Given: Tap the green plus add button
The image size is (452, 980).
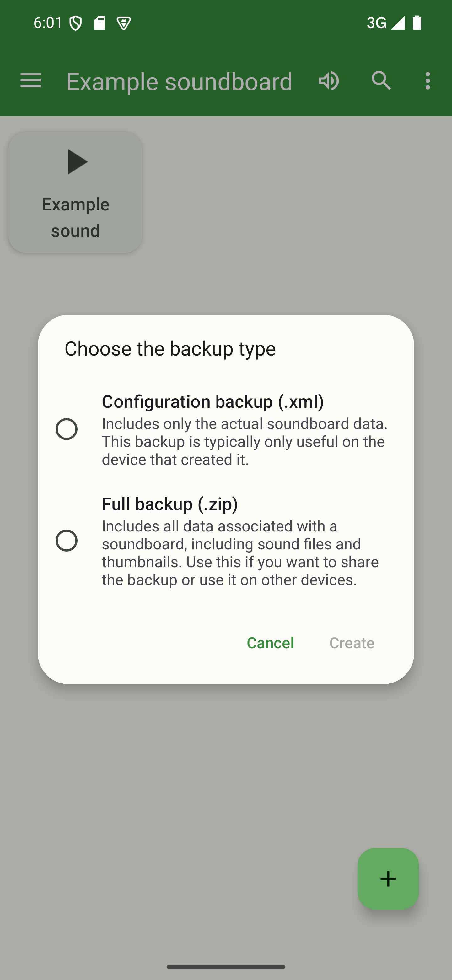Looking at the screenshot, I should pyautogui.click(x=388, y=879).
